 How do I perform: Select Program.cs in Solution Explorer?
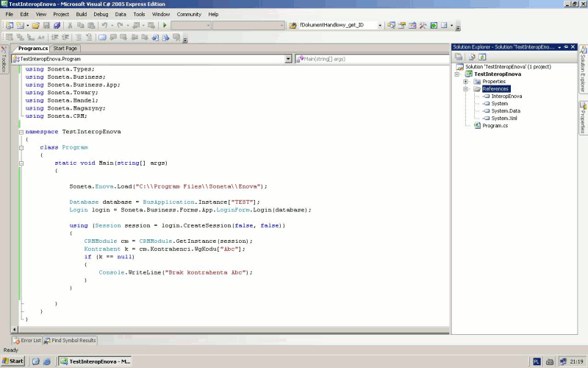coord(495,126)
